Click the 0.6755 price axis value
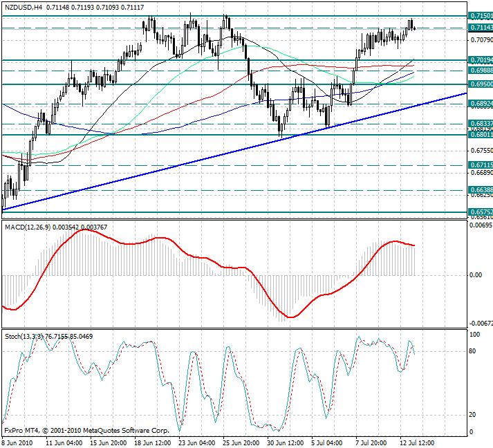Viewport: 493px width, 448px height. pyautogui.click(x=481, y=151)
